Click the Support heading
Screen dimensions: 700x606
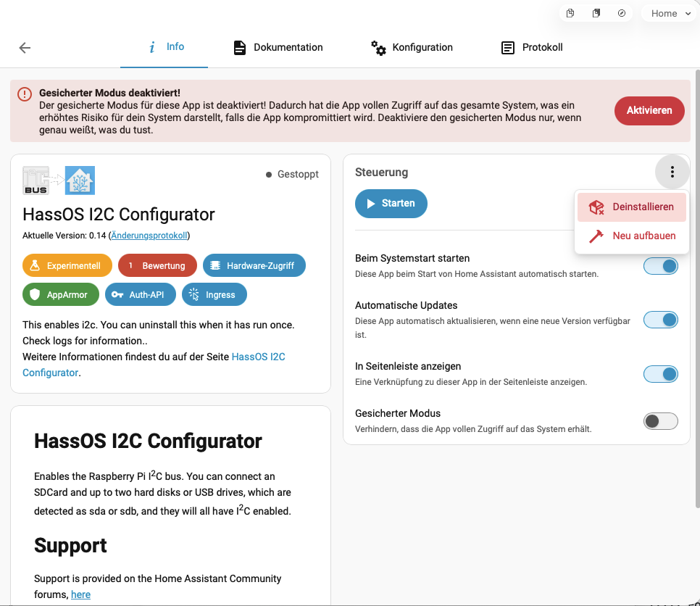pos(70,545)
